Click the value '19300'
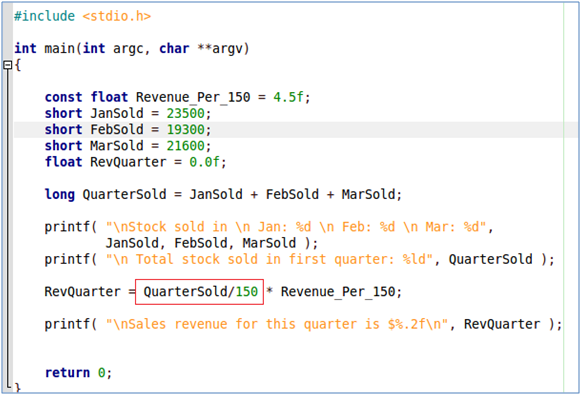The height and width of the screenshot is (395, 582). tap(186, 130)
